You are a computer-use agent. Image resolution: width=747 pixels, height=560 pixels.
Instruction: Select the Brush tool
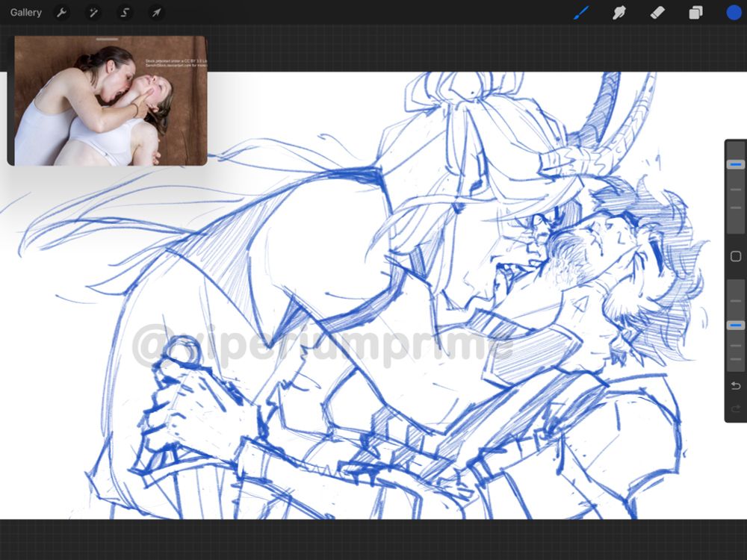click(582, 12)
